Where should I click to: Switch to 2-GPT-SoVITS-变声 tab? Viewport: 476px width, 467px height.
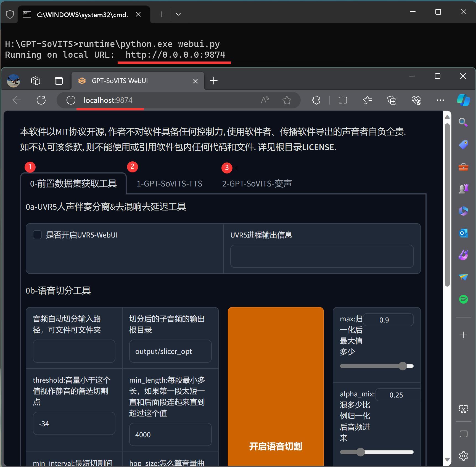(257, 183)
